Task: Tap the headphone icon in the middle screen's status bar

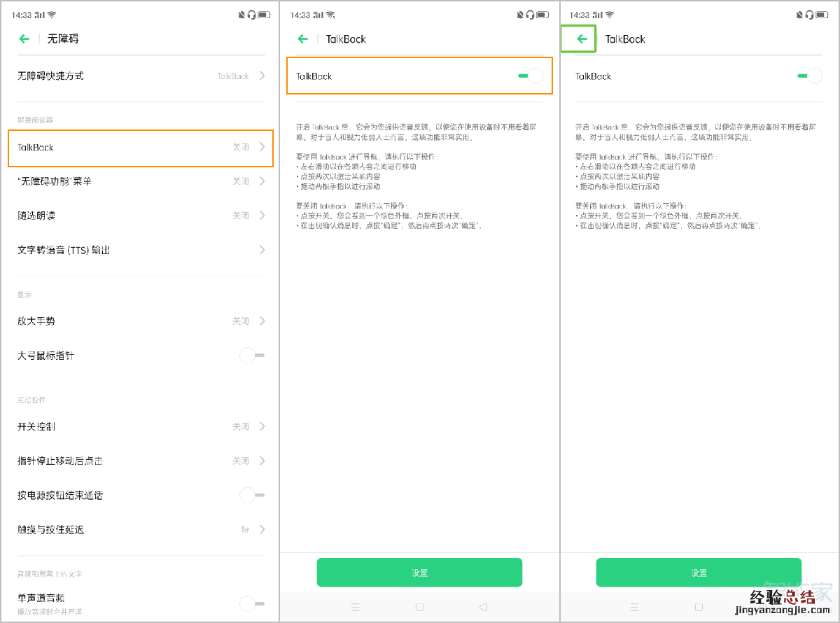Action: pos(531,15)
